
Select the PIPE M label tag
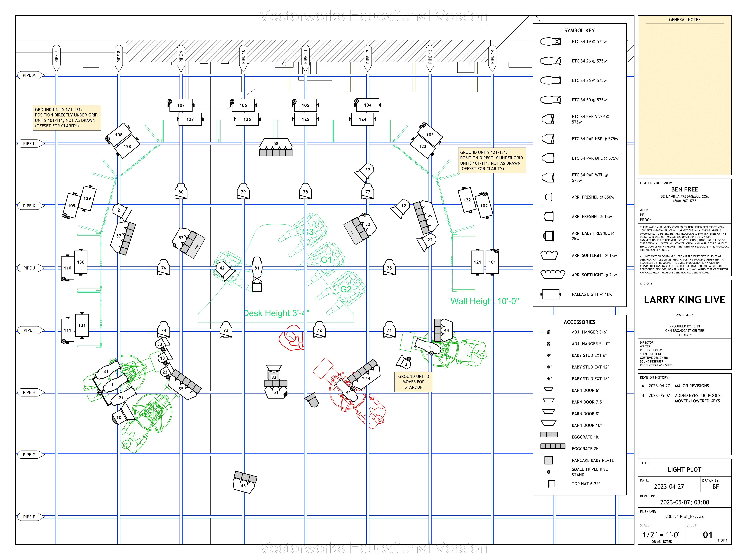[x=30, y=75]
